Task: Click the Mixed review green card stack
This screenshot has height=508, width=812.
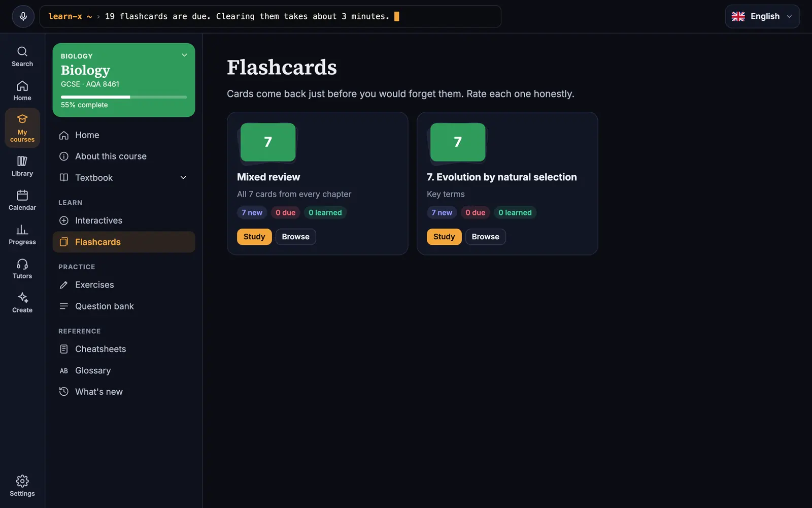Action: click(268, 143)
